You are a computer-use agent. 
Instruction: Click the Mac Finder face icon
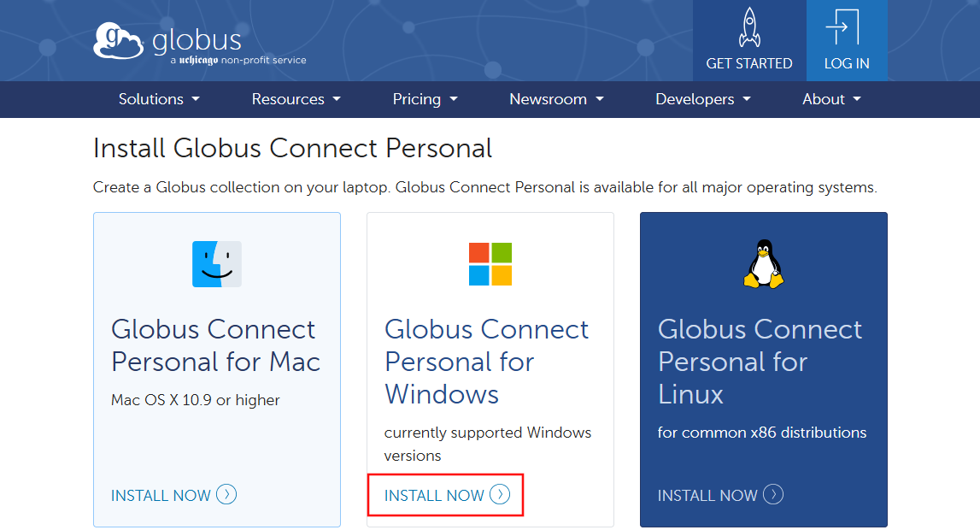(x=217, y=263)
